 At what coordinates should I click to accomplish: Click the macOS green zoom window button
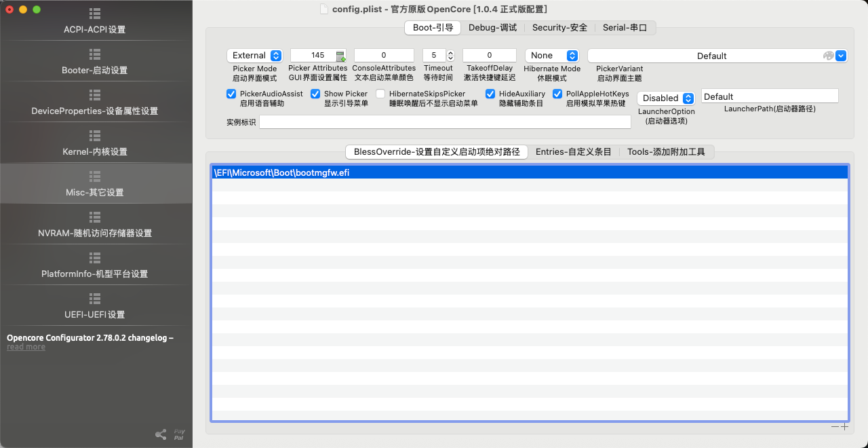(x=37, y=10)
